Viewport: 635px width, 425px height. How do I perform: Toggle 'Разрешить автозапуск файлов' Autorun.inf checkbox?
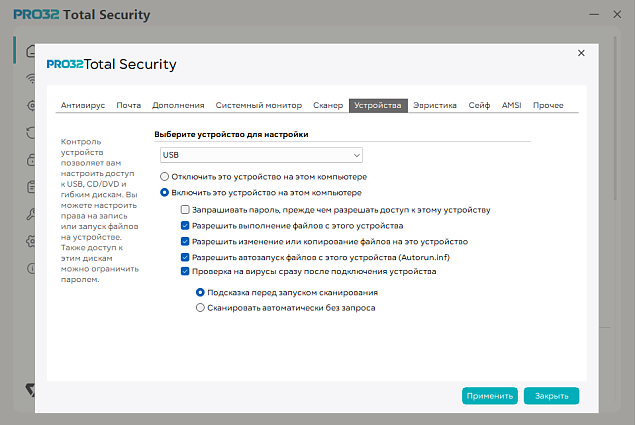click(x=185, y=257)
